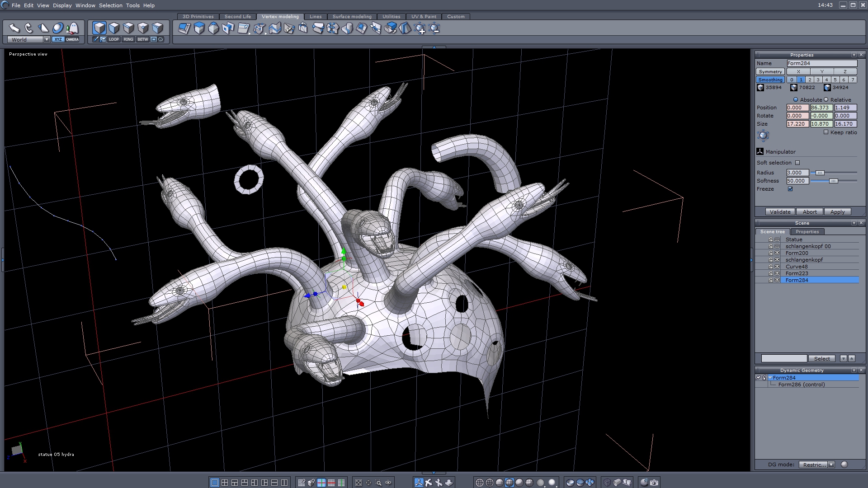Select the arrow selection tool
The image size is (868, 488).
coord(14,28)
